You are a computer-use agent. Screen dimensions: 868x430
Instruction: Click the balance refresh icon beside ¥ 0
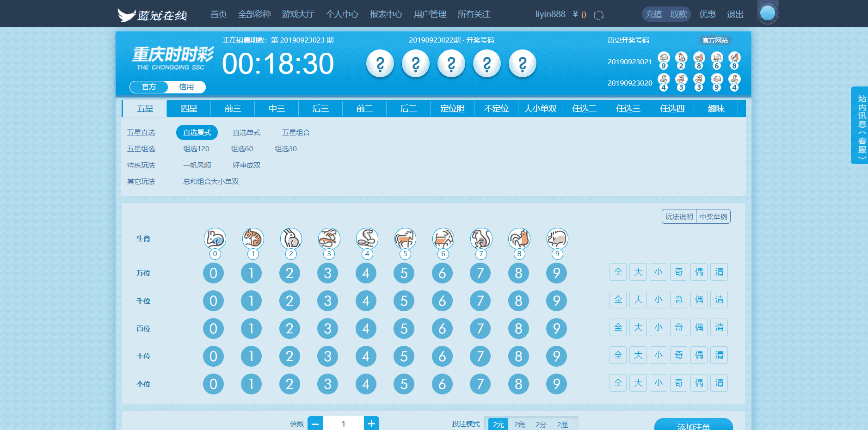[598, 15]
